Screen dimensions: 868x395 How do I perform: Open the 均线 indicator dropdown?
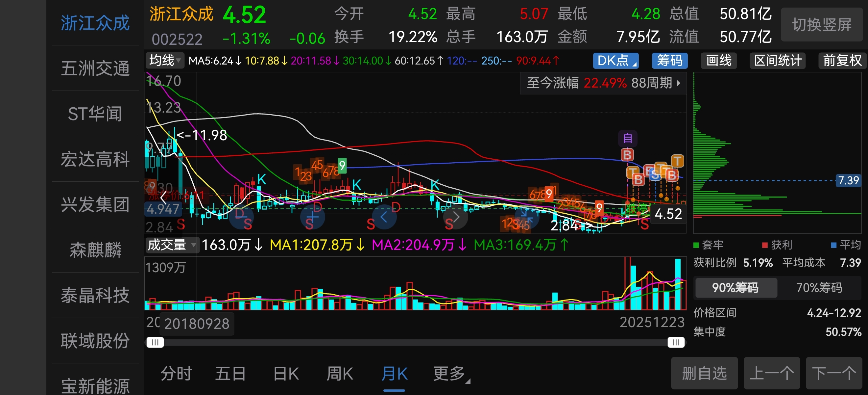click(x=165, y=61)
